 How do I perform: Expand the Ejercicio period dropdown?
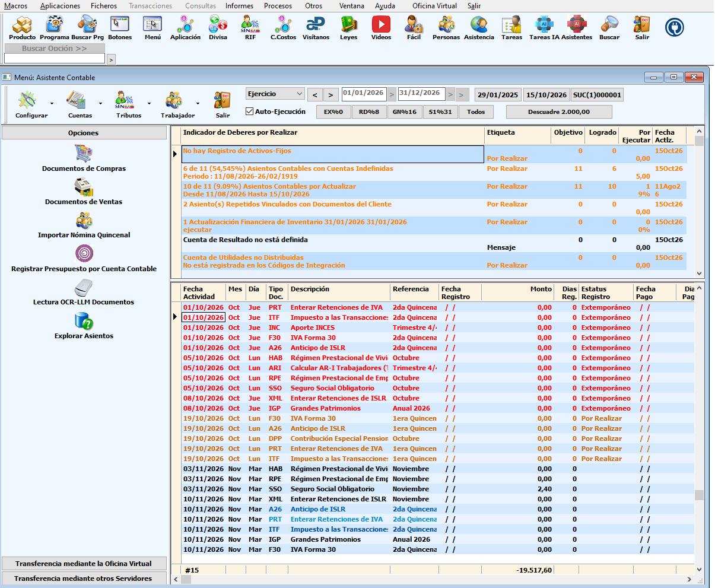point(299,94)
